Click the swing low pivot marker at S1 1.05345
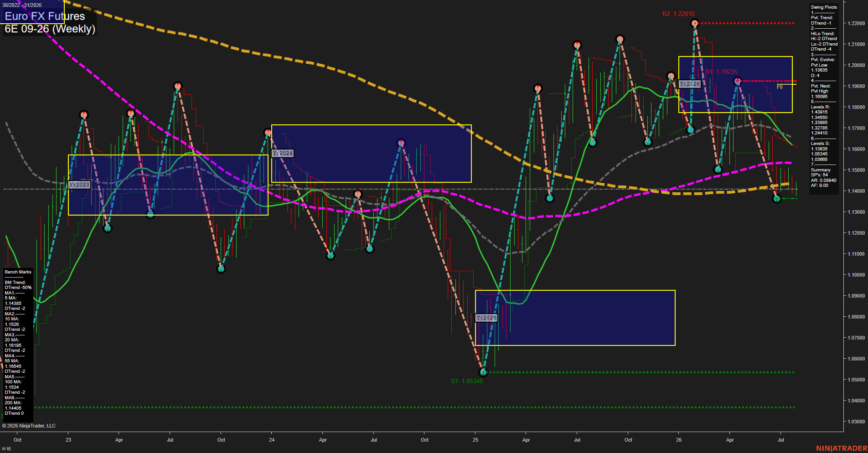868x453 pixels. tap(484, 372)
